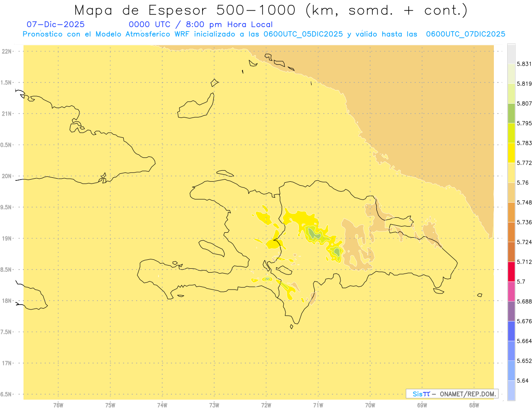Click the legend value 5.819
Viewport: 532px width, 411px height.
524,83
